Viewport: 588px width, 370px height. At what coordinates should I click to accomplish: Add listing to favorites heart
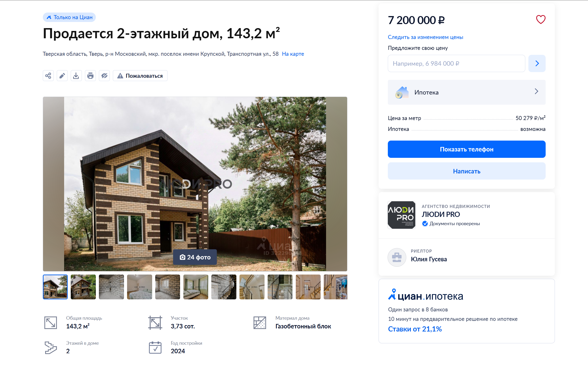(540, 20)
